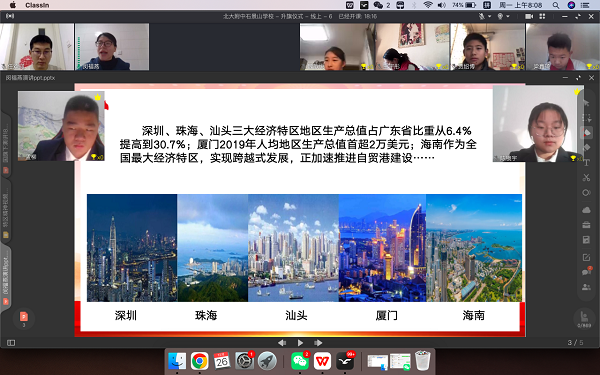Viewport: 600px width, 375px height.
Task: Open the chat messages icon
Action: pyautogui.click(x=586, y=271)
